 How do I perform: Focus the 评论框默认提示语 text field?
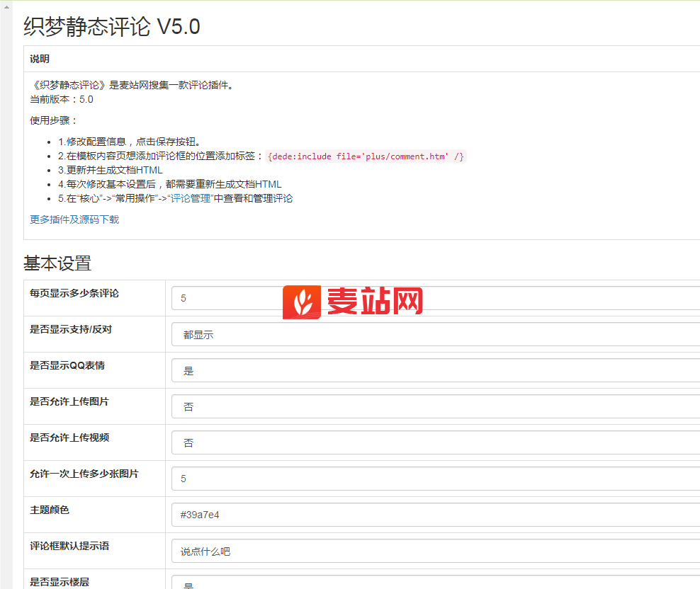pos(435,551)
